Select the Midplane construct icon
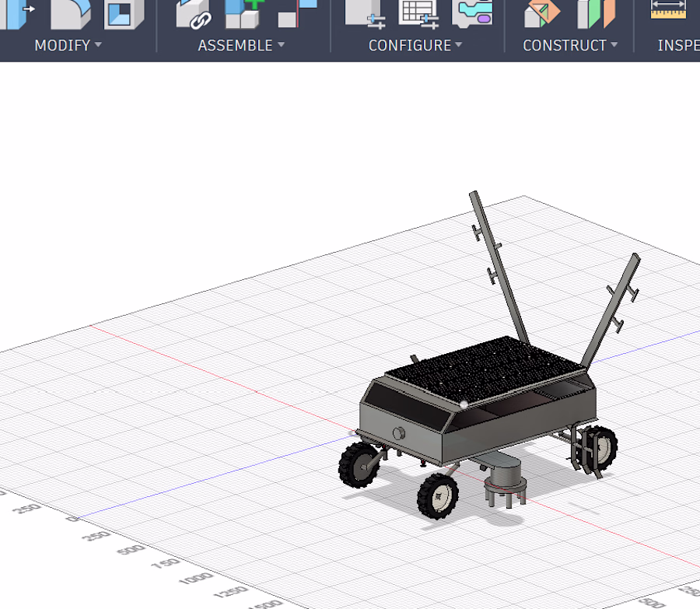Screen dimensions: 700x609 pyautogui.click(x=596, y=14)
